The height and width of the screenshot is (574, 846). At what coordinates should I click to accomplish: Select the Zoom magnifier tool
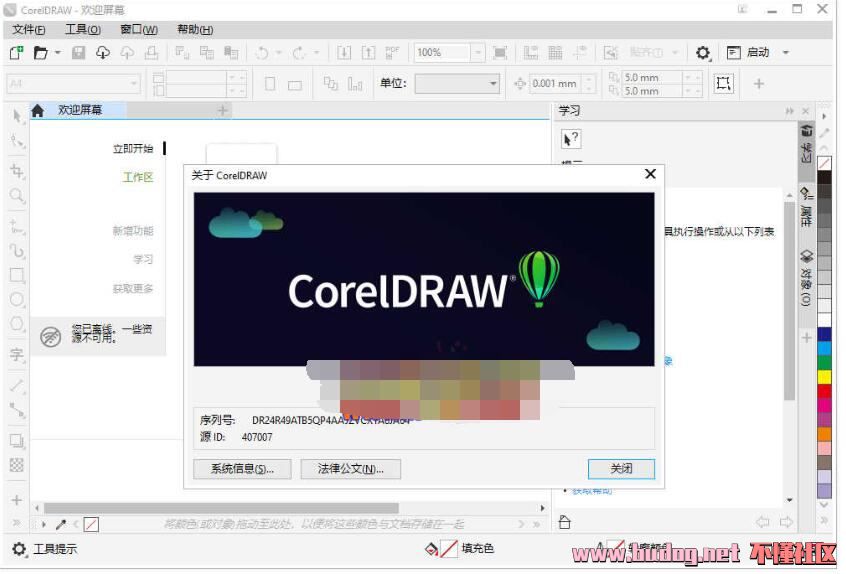[x=17, y=195]
